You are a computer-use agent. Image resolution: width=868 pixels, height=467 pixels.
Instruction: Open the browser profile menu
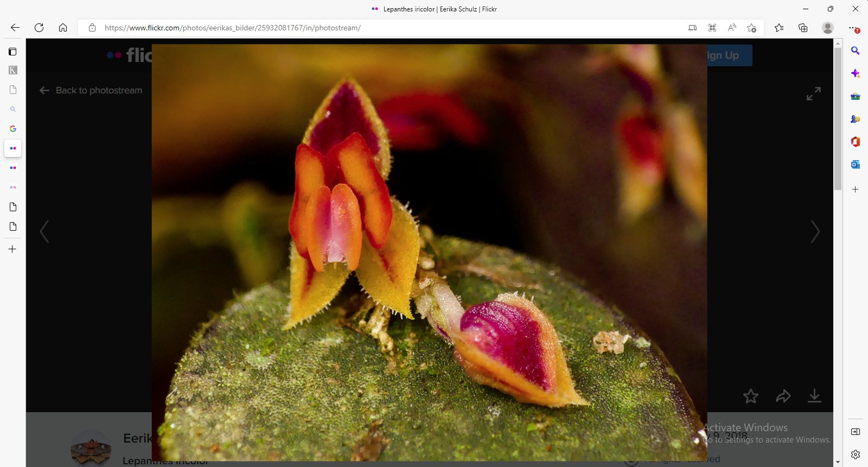point(827,28)
